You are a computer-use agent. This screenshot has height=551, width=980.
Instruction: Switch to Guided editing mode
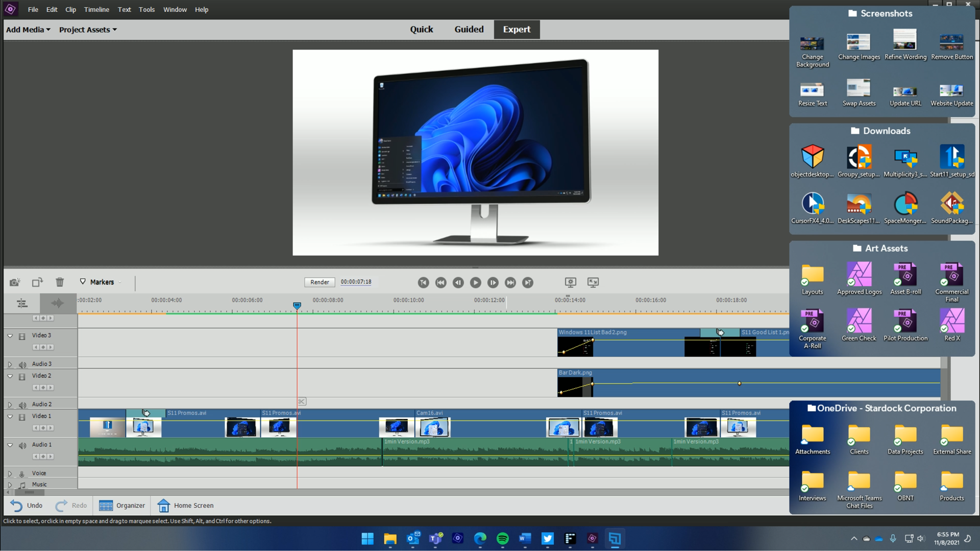coord(469,29)
